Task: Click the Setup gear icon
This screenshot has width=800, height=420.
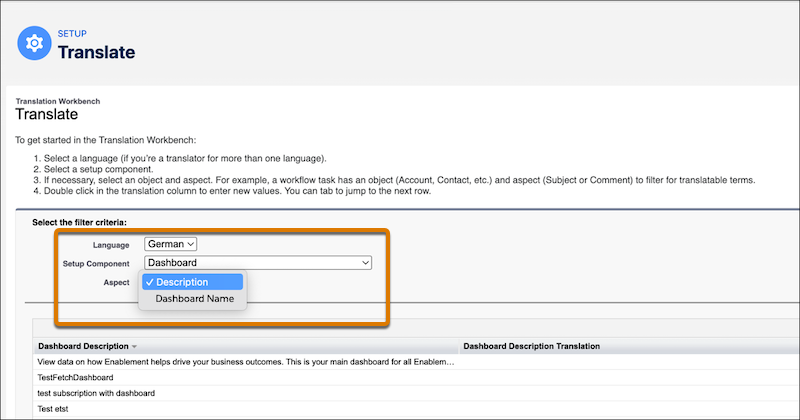Action: coord(36,44)
